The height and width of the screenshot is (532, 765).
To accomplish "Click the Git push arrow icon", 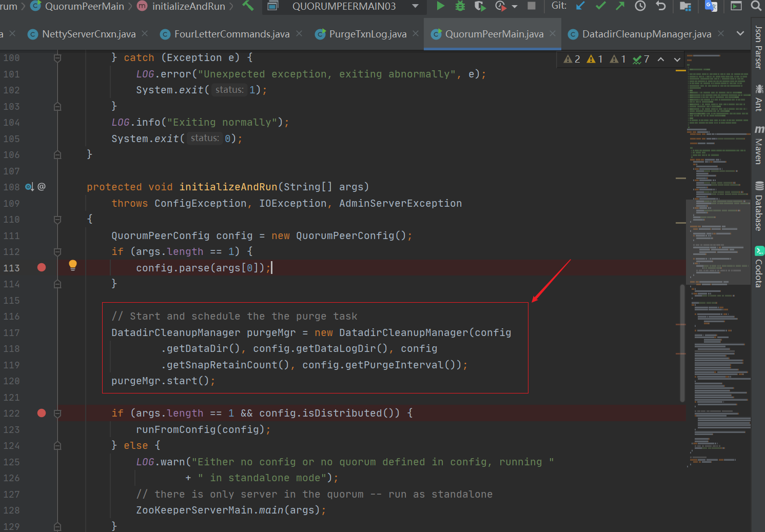I will (620, 6).
